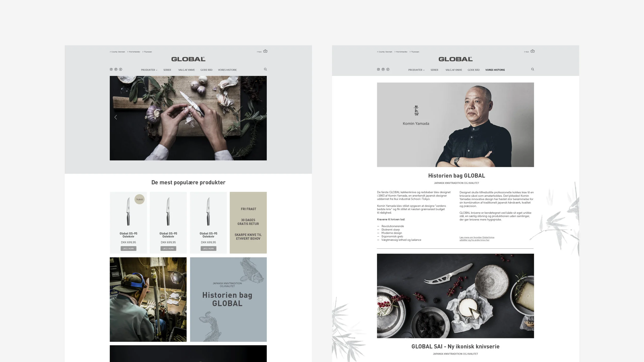
Task: Click the cheese knife and berries photo
Action: (x=455, y=296)
